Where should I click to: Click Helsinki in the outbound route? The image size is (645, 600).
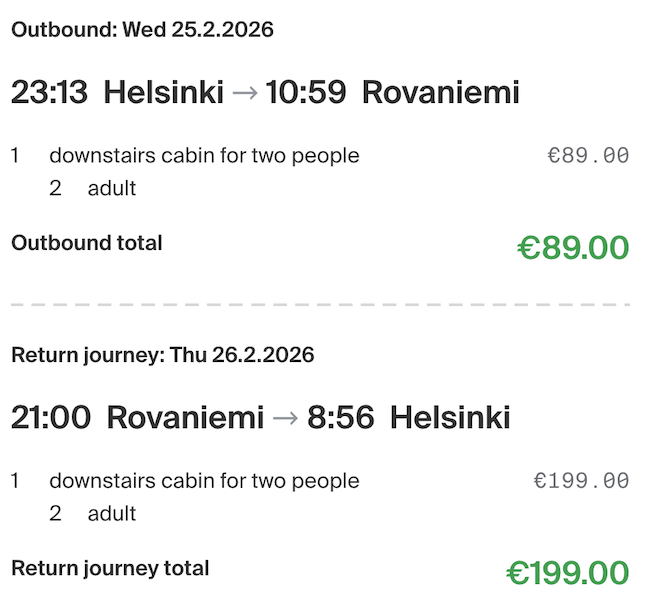pos(163,93)
